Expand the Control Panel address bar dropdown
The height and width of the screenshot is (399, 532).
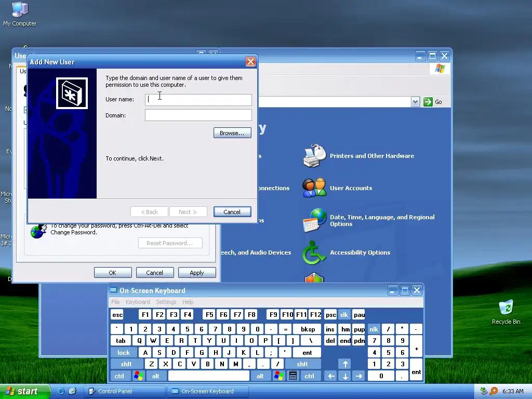415,102
